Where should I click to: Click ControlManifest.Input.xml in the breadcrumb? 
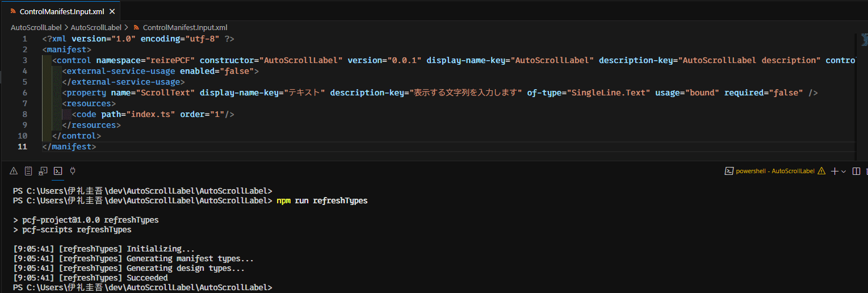[x=185, y=27]
